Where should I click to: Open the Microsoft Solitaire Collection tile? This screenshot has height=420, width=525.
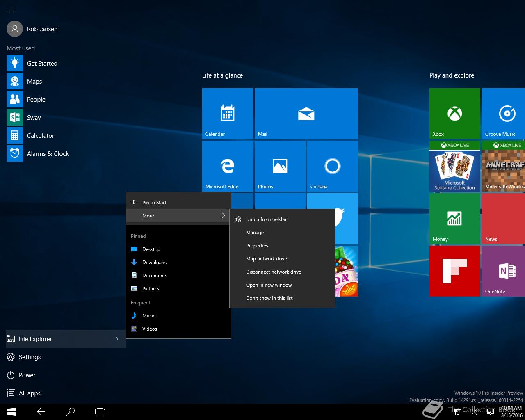click(455, 166)
